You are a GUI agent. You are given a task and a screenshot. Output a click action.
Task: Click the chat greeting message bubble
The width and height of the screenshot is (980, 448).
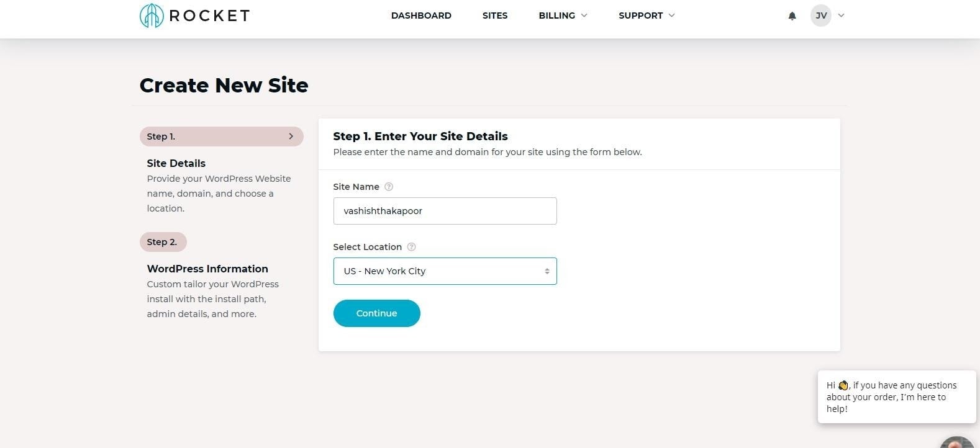click(x=896, y=397)
